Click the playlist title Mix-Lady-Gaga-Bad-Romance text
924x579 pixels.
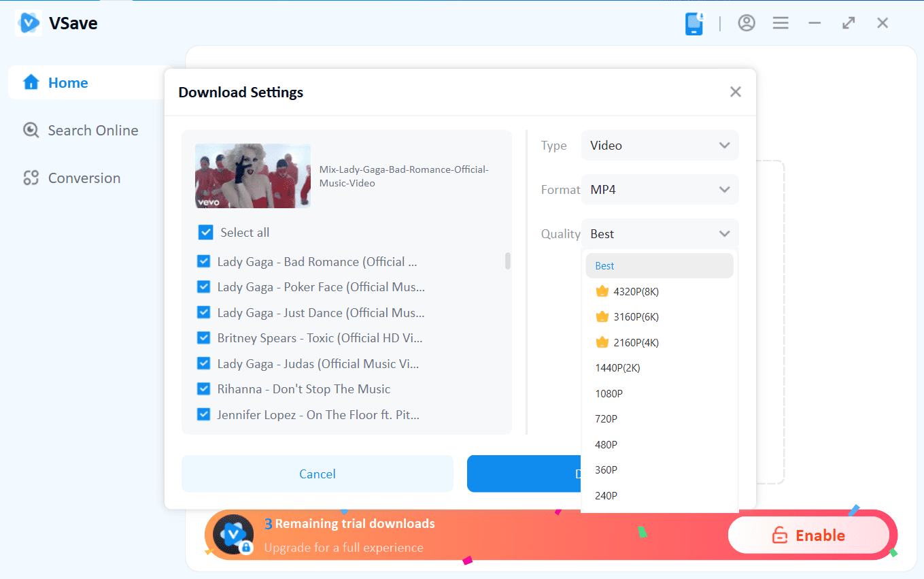point(404,176)
